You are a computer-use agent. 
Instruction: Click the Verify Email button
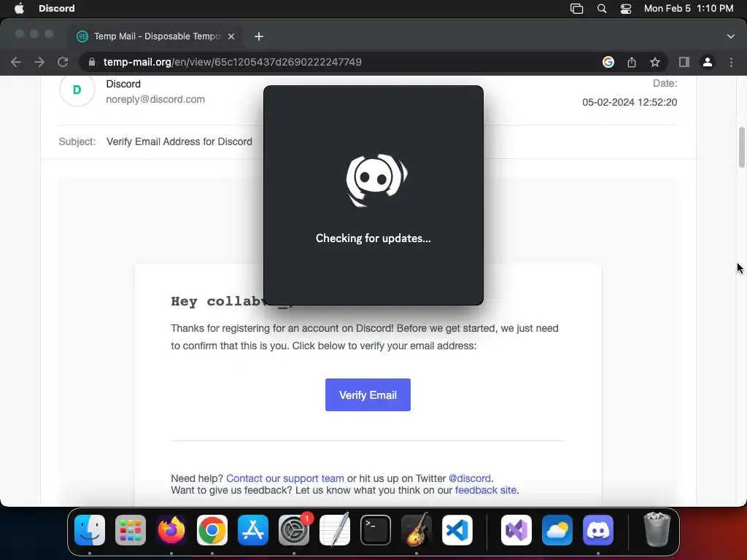coord(368,394)
